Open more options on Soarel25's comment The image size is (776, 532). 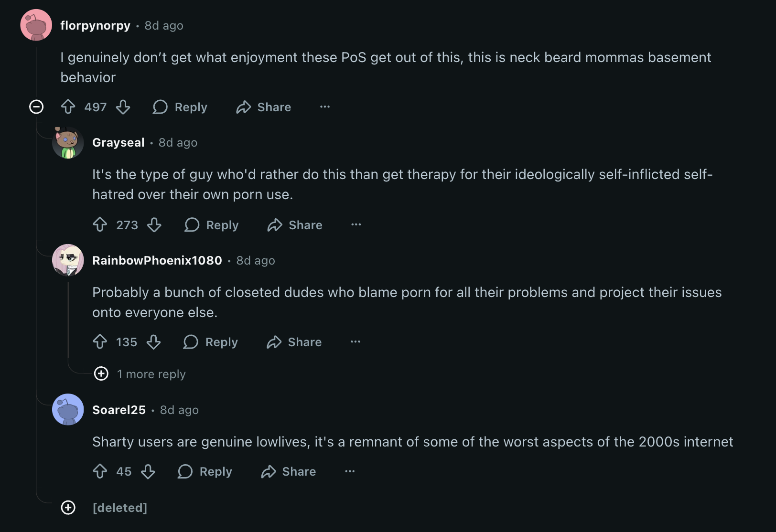click(350, 471)
